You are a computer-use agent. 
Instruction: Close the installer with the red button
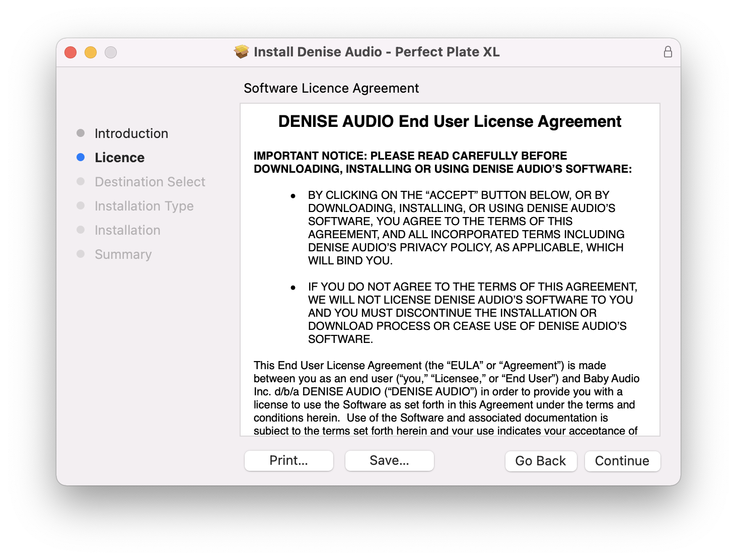pos(70,52)
